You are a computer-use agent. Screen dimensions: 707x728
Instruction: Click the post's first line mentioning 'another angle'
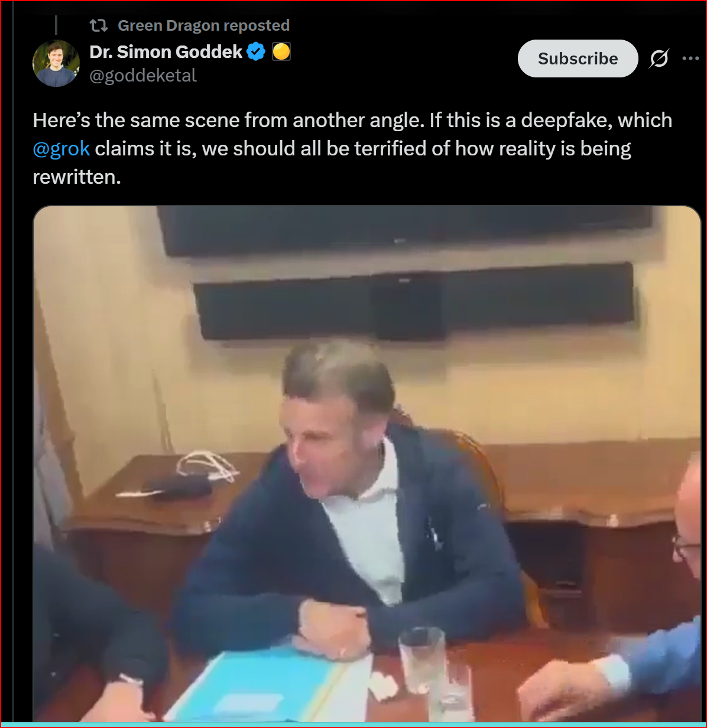[x=352, y=120]
